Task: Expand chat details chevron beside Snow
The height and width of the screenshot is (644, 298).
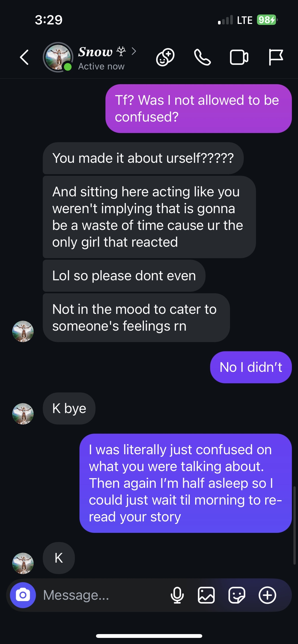Action: 134,51
